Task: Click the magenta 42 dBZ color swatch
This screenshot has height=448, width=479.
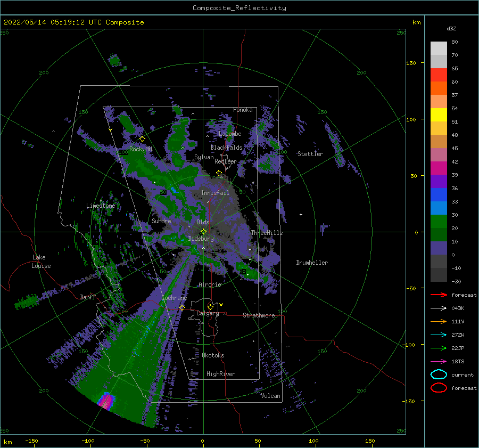Action: 439,168
